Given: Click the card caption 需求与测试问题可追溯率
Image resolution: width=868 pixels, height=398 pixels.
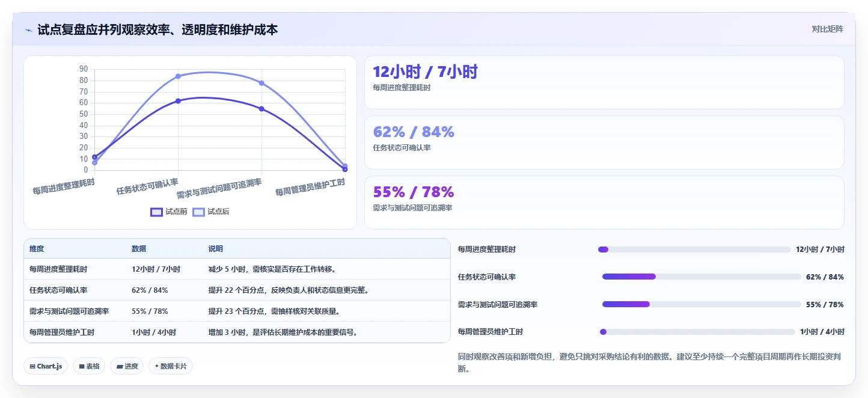Looking at the screenshot, I should click(413, 208).
